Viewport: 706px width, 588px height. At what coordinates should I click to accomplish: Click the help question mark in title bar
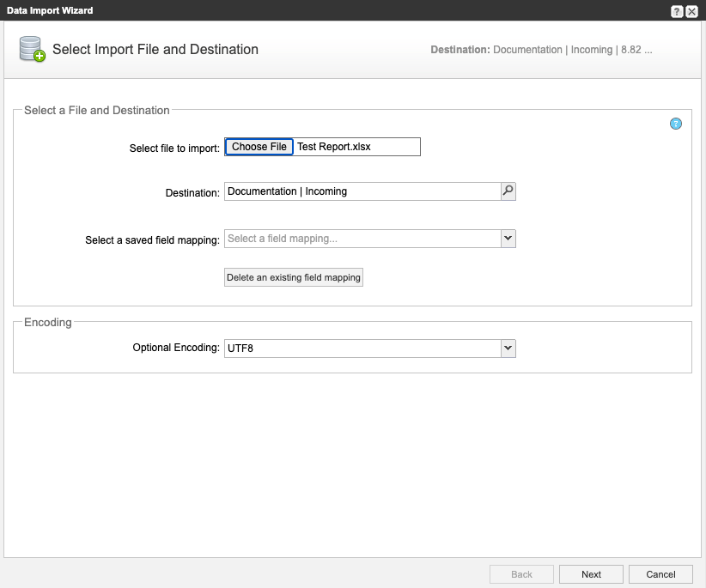point(677,11)
